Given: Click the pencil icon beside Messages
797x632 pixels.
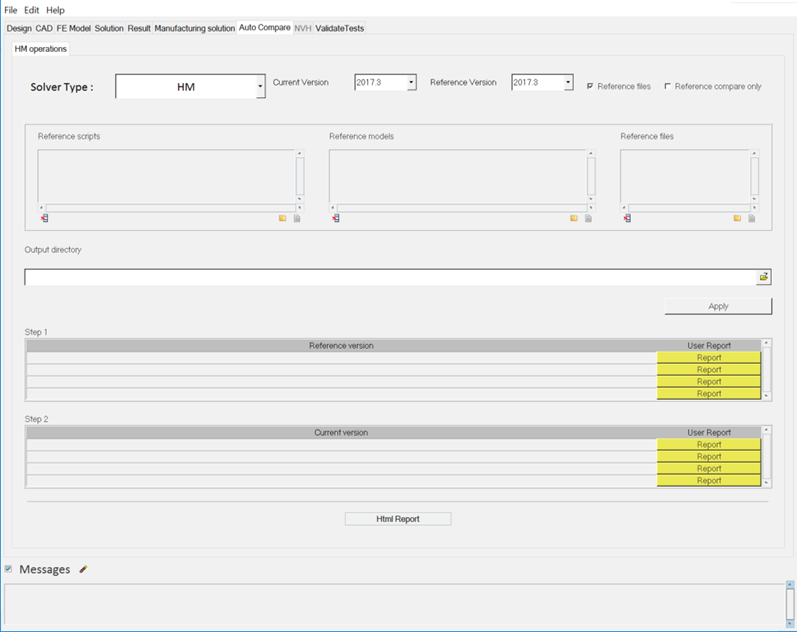Looking at the screenshot, I should [84, 569].
